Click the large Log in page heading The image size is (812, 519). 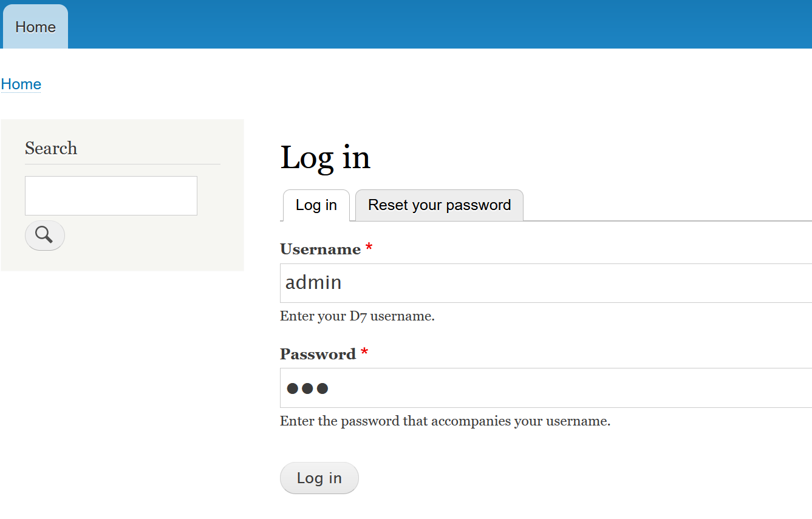(325, 157)
